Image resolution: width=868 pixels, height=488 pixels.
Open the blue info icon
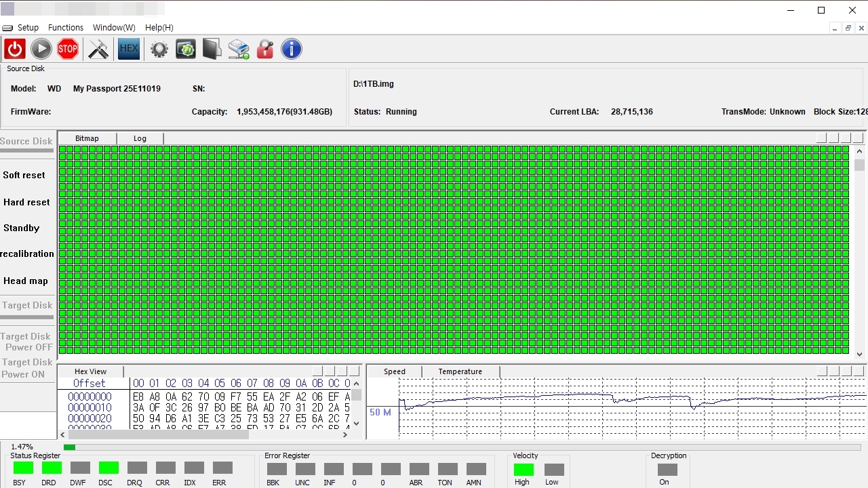click(292, 49)
